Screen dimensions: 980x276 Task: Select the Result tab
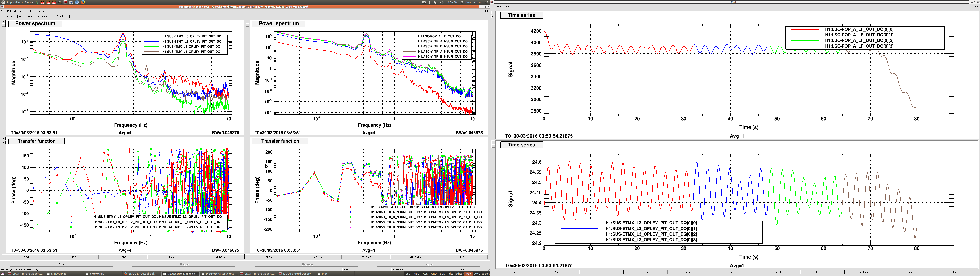point(60,16)
